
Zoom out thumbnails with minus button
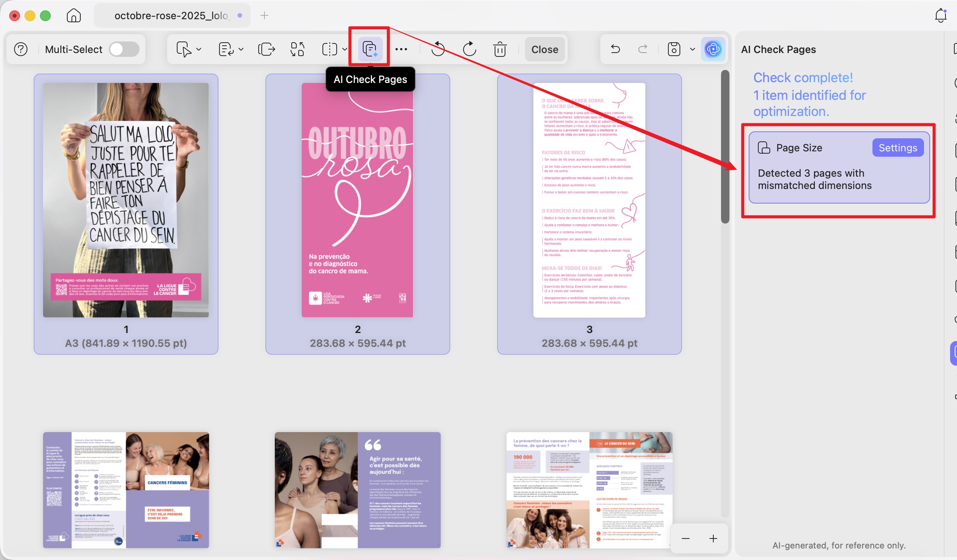(685, 538)
